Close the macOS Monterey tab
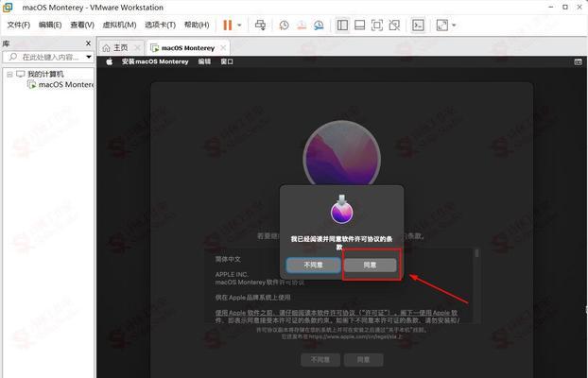 pos(223,47)
